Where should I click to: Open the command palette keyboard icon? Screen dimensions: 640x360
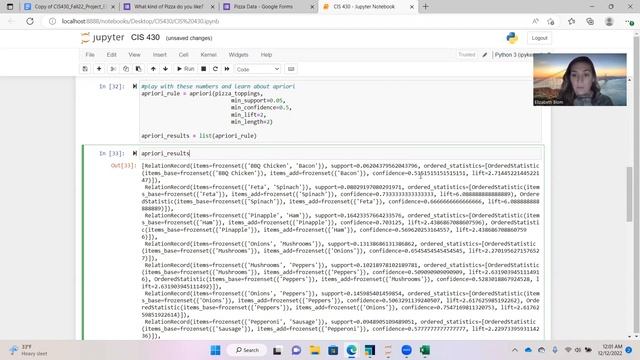[291, 69]
